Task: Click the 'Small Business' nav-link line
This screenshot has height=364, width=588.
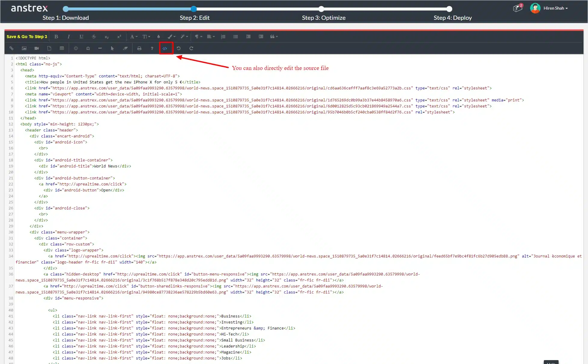Action: pos(159,340)
